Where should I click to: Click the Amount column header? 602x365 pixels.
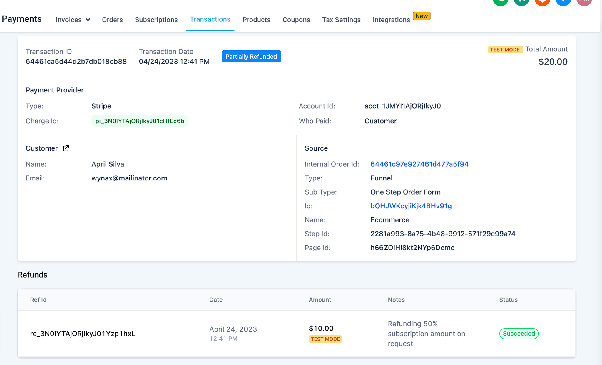tap(320, 300)
